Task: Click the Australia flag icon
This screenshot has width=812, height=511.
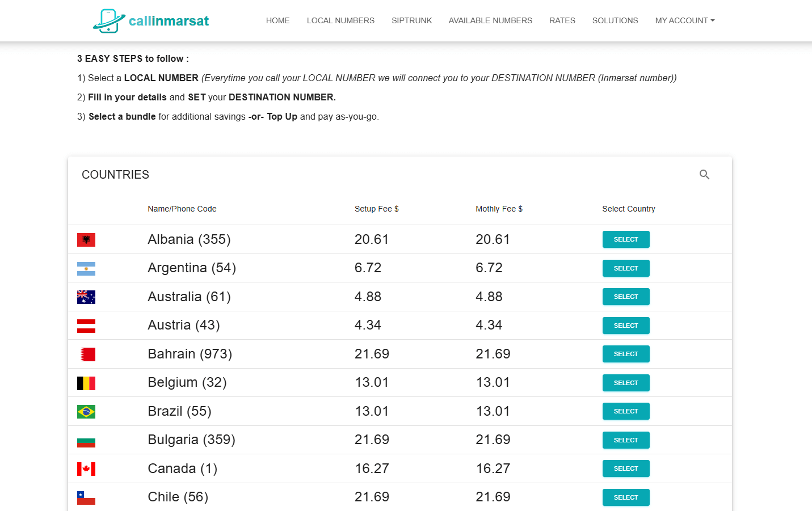Action: pos(86,297)
